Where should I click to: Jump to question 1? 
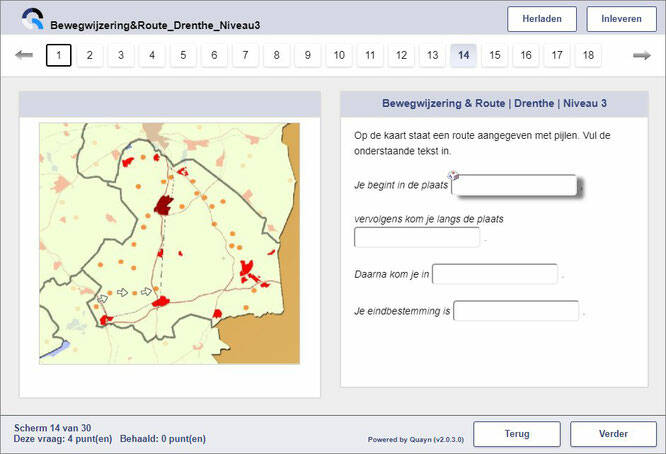[x=59, y=55]
